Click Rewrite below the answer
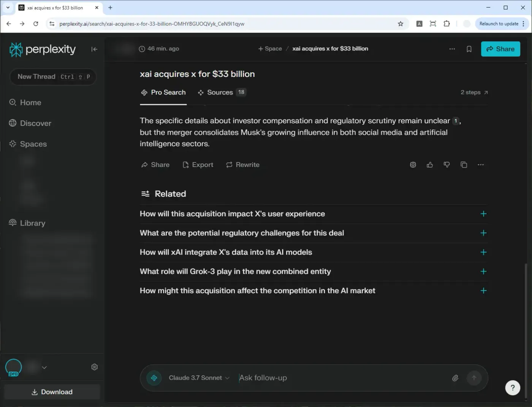The height and width of the screenshot is (407, 532). 243,165
